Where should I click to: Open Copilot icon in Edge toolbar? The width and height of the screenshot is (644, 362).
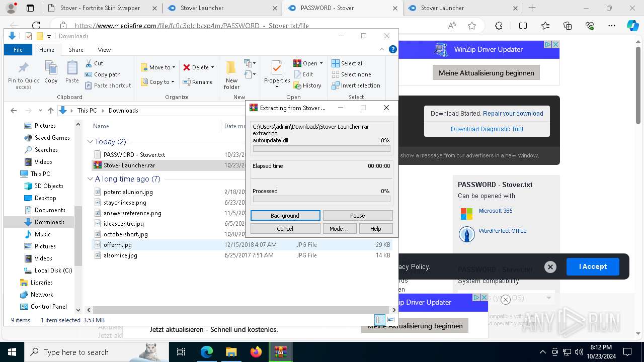tap(632, 26)
